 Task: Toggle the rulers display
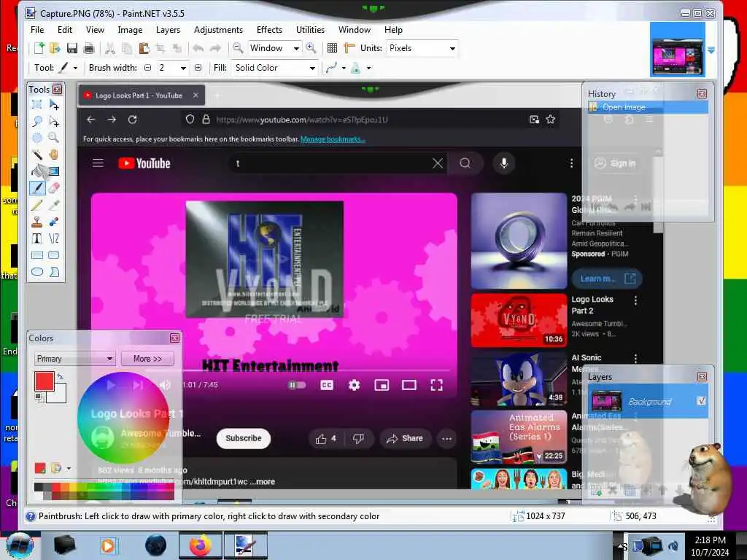click(x=349, y=47)
